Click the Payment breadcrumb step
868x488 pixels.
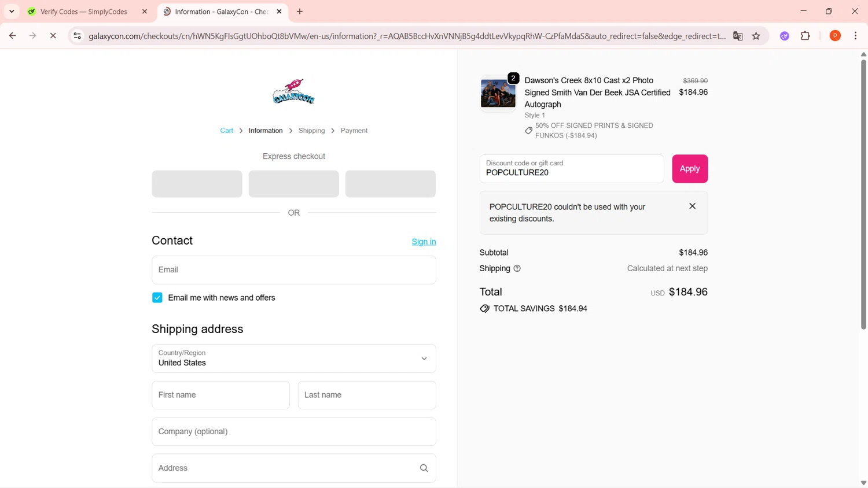[x=354, y=131]
